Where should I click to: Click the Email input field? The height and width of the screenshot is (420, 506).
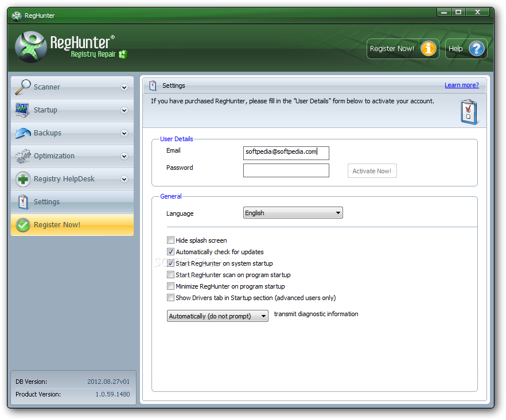(286, 153)
